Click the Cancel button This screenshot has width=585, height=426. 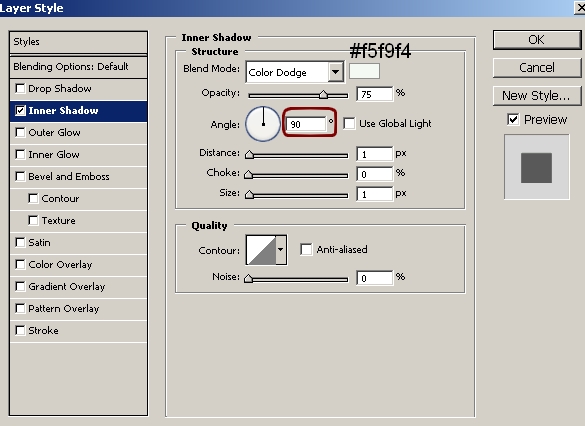click(x=537, y=68)
